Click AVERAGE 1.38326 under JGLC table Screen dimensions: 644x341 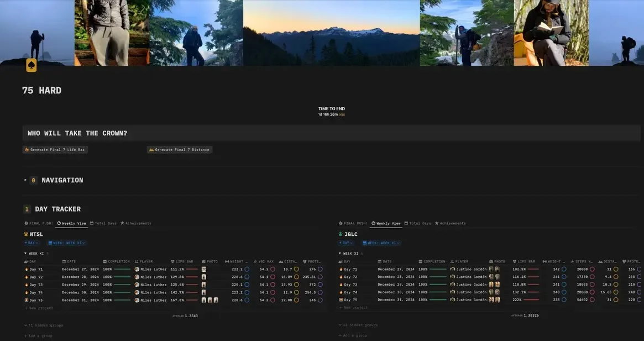click(525, 316)
